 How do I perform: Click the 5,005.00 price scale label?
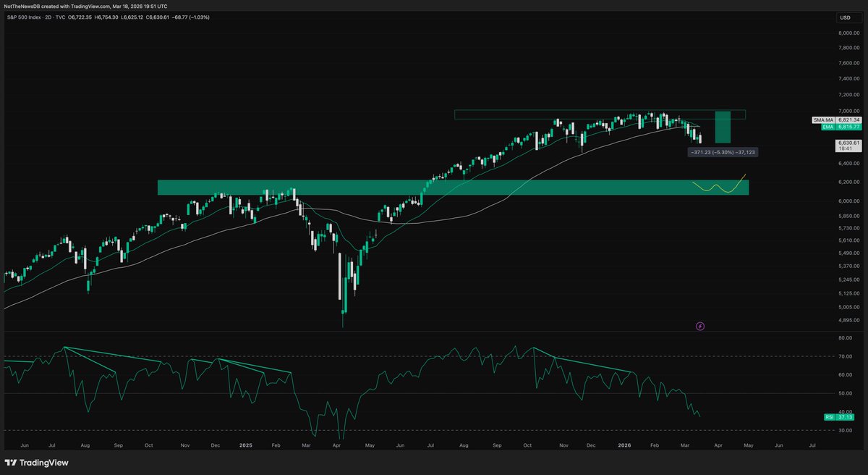[850, 307]
